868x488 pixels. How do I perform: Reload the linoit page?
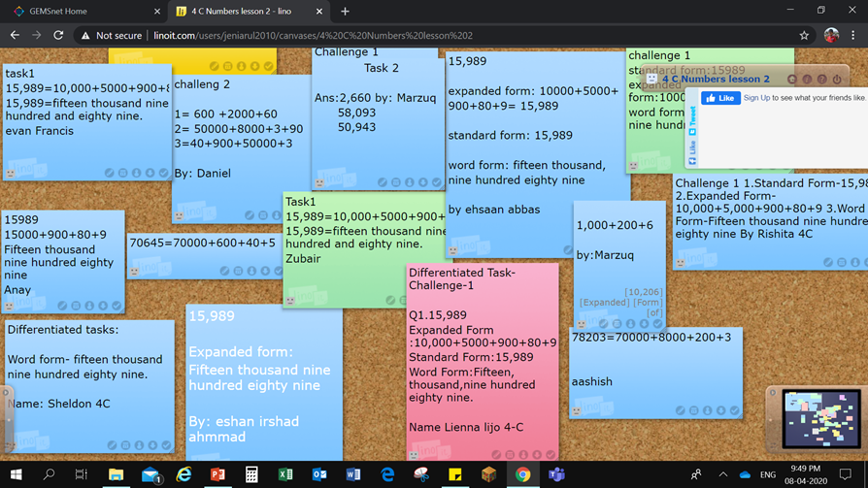click(x=58, y=35)
